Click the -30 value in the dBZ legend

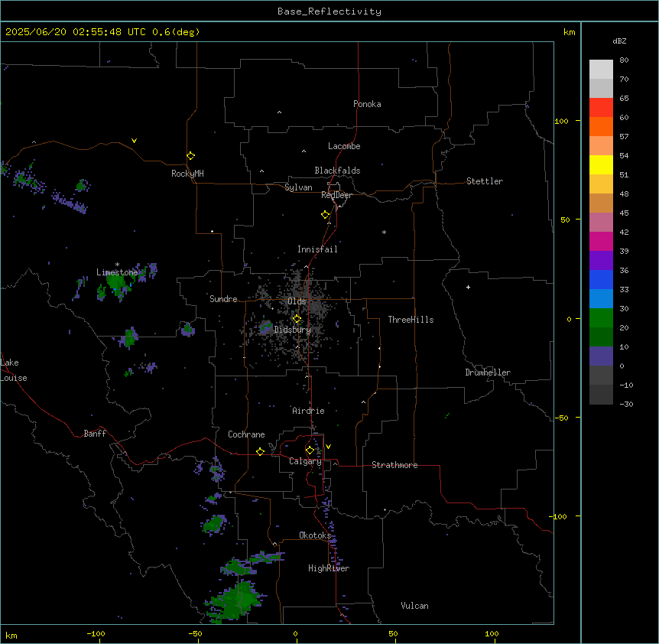[x=626, y=404]
